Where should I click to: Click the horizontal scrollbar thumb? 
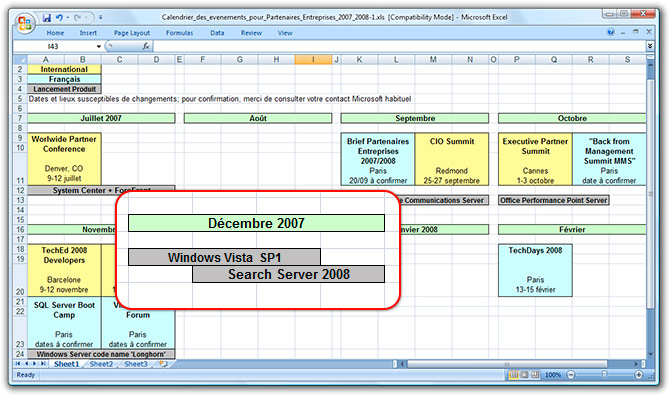pos(507,364)
